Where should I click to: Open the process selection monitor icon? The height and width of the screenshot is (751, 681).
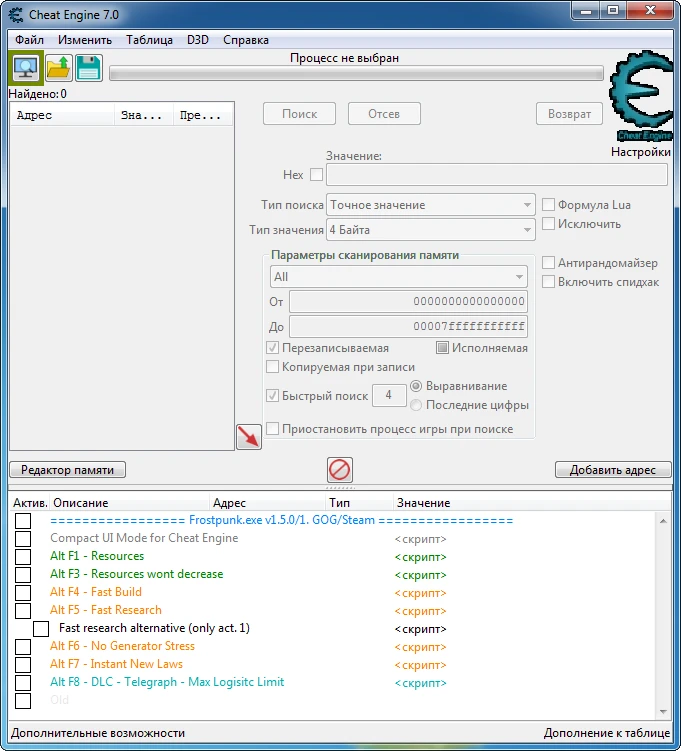coord(26,68)
